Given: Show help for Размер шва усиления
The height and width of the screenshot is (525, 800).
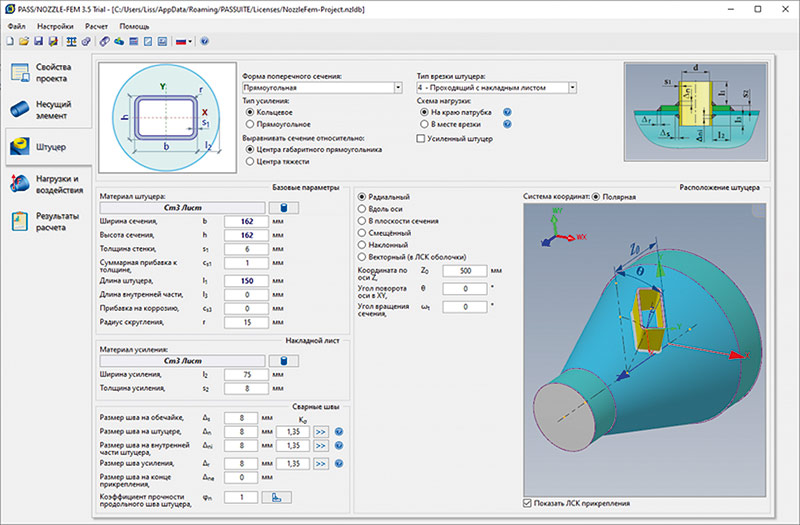Looking at the screenshot, I should point(339,464).
